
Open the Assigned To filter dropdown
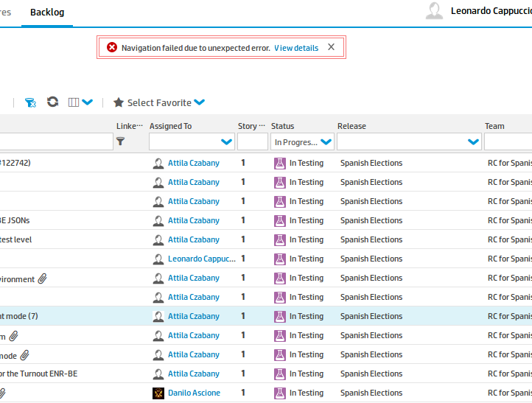point(226,141)
